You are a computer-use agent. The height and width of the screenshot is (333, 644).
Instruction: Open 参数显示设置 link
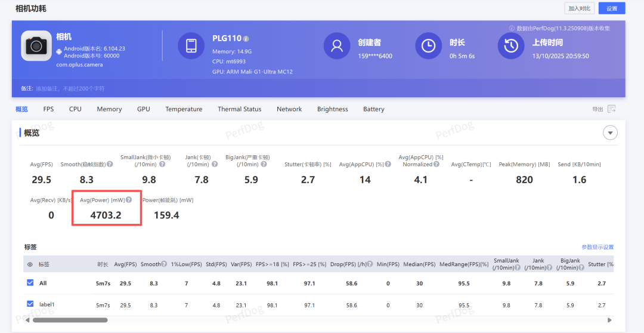pos(597,247)
